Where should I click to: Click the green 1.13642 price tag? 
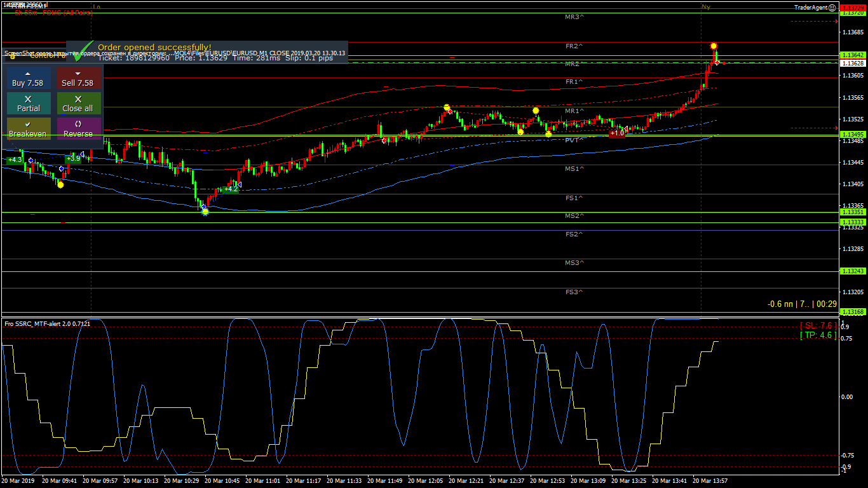coord(853,55)
